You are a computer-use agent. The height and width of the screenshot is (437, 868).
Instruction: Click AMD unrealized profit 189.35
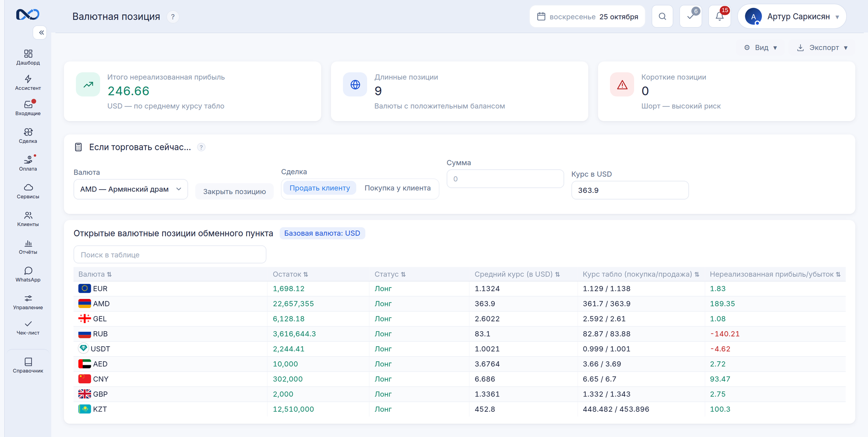[x=722, y=304]
